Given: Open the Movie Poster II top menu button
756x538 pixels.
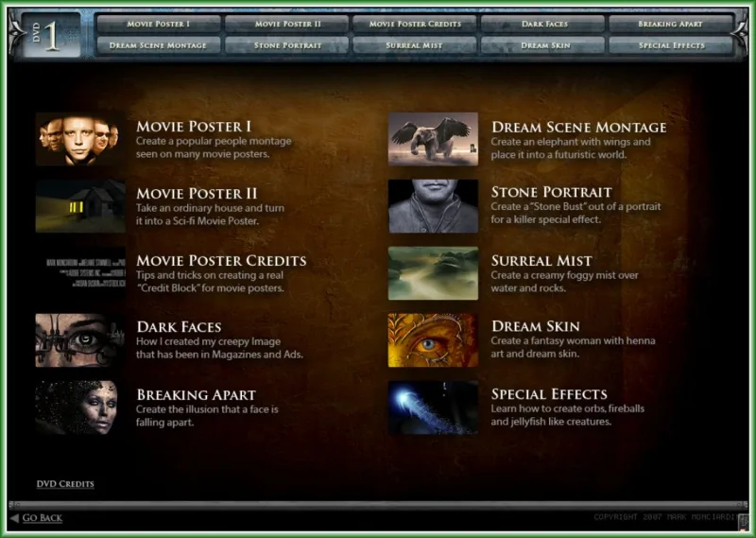Looking at the screenshot, I should (x=287, y=24).
